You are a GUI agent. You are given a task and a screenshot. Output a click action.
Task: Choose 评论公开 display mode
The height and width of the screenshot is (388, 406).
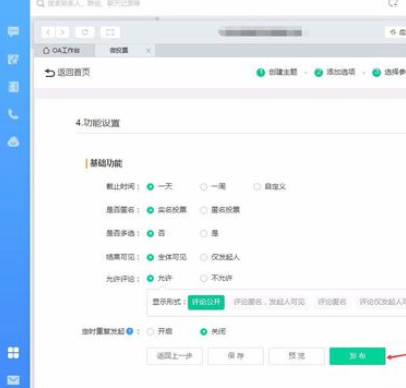[x=206, y=302]
